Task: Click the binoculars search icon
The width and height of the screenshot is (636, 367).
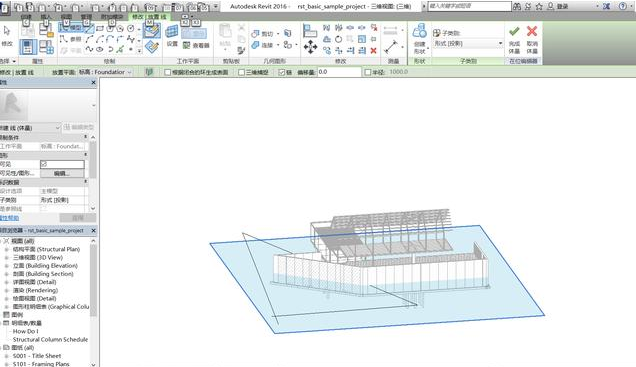Action: click(x=516, y=6)
